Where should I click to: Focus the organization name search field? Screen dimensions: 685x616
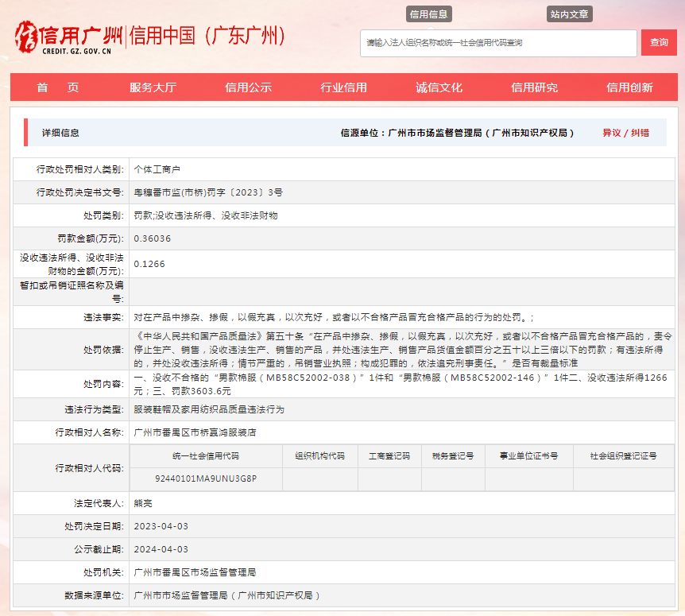pos(498,43)
